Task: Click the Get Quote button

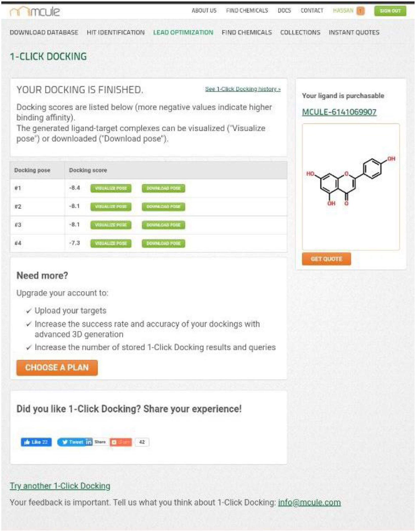Action: 326,259
